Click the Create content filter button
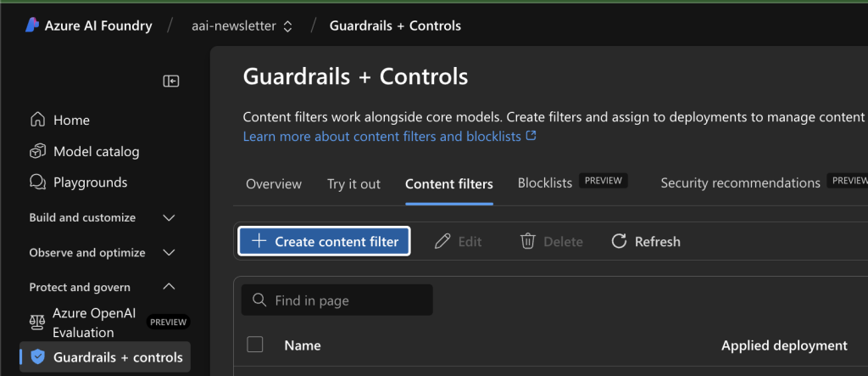Image resolution: width=868 pixels, height=376 pixels. pos(325,241)
